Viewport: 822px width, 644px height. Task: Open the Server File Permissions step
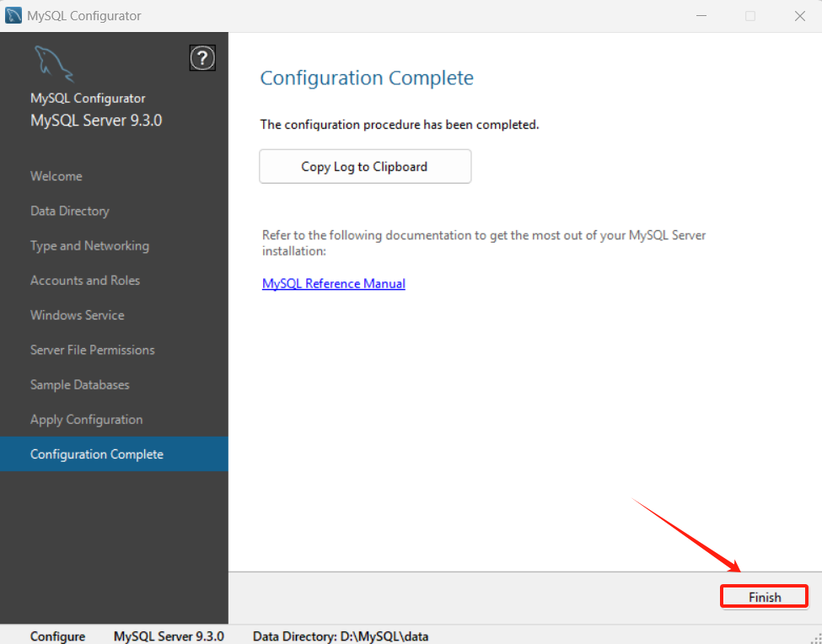(92, 350)
